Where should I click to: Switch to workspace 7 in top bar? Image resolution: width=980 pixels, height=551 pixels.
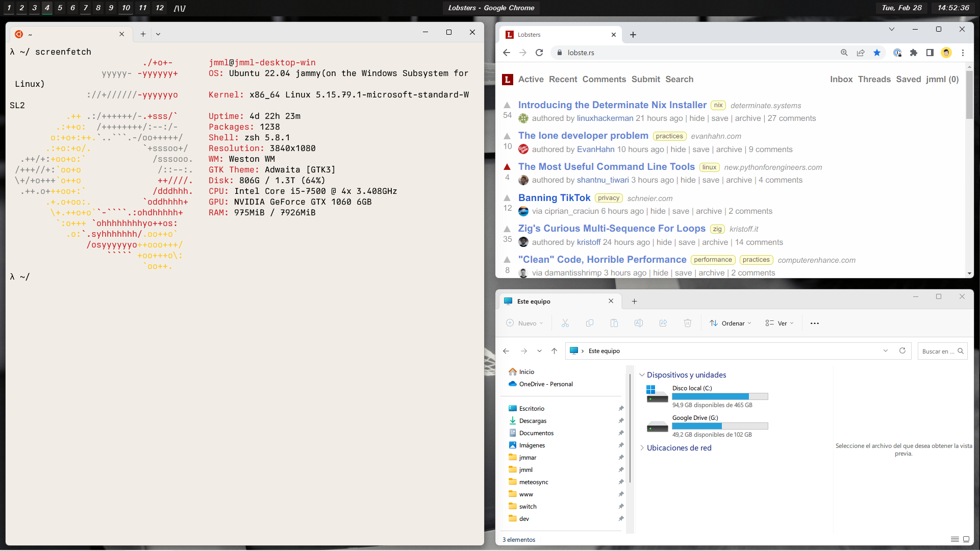(x=85, y=8)
